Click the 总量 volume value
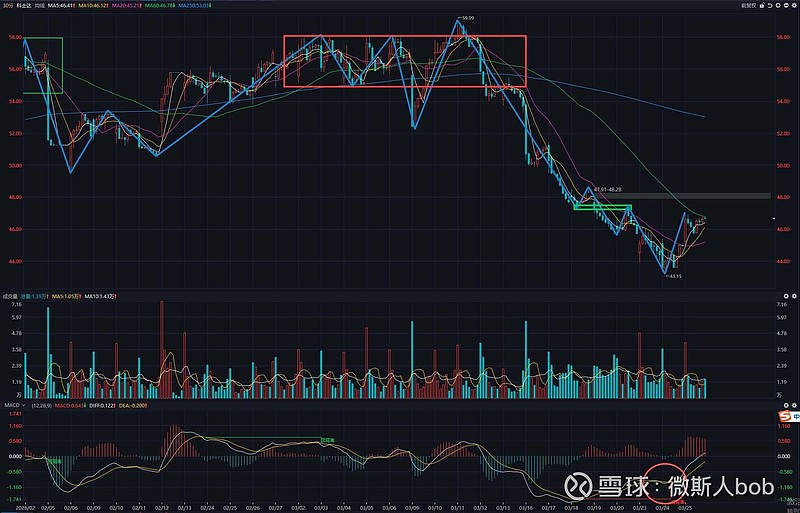Viewport: 800px width, 513px height. [34, 296]
